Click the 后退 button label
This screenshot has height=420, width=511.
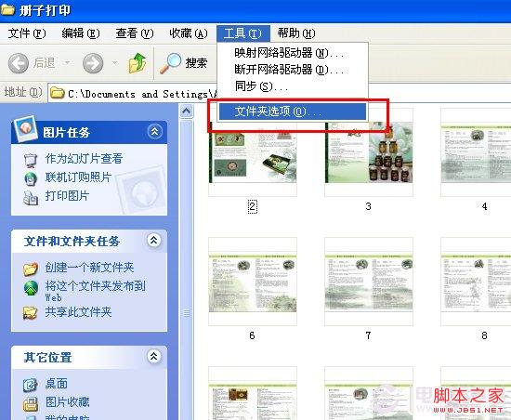[44, 62]
